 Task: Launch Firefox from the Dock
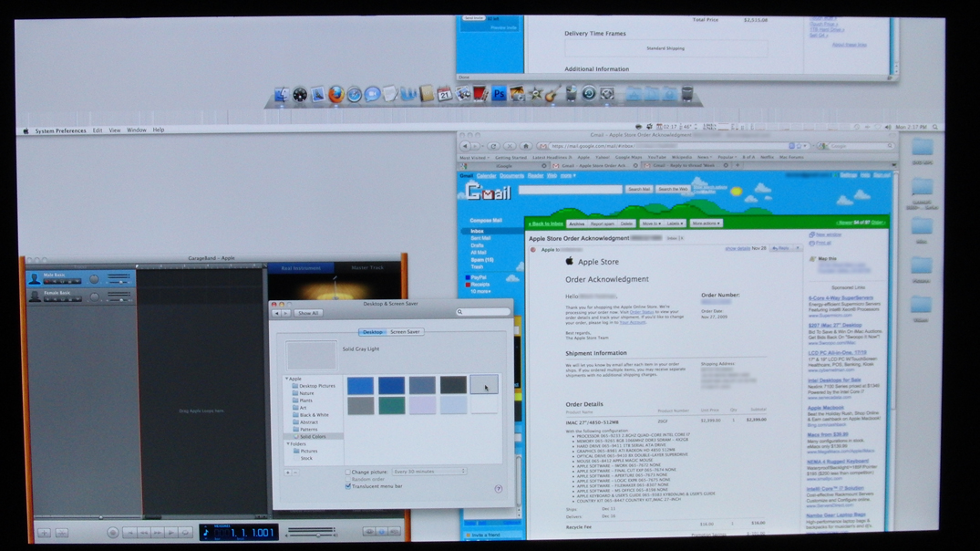click(336, 95)
